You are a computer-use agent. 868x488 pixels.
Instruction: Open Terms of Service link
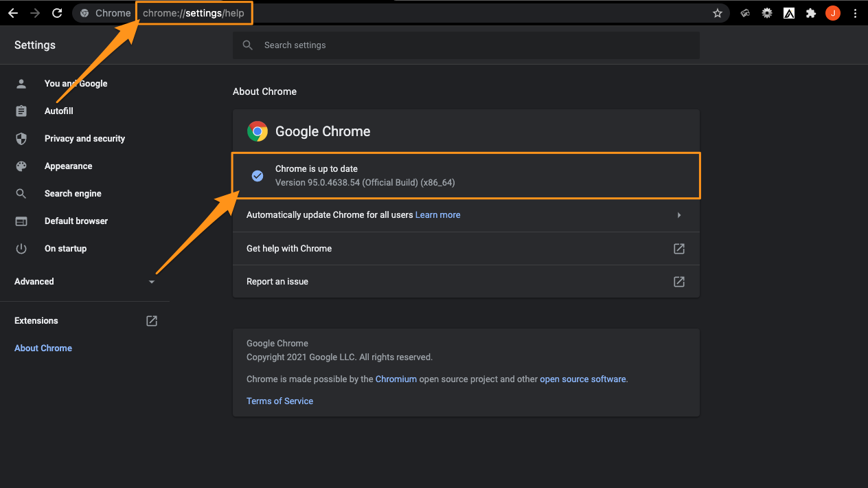[279, 401]
